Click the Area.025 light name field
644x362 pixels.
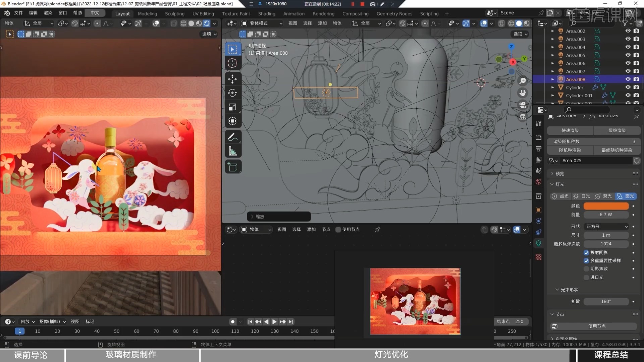tap(596, 161)
